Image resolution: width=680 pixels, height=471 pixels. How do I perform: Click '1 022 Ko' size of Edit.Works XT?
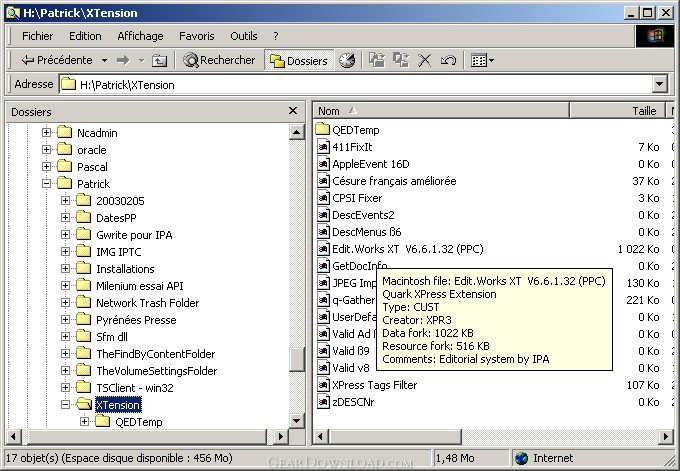638,249
